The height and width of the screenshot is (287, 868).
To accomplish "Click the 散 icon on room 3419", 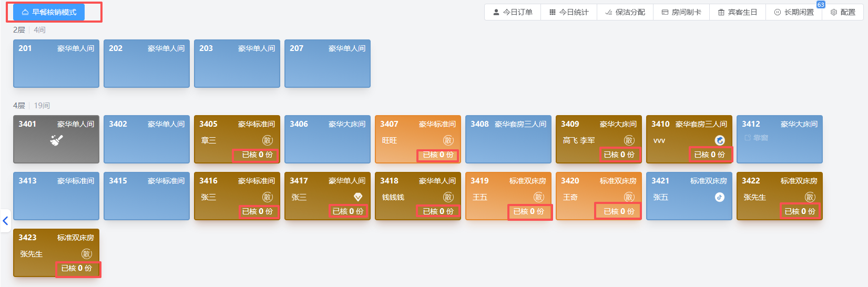I will point(539,197).
